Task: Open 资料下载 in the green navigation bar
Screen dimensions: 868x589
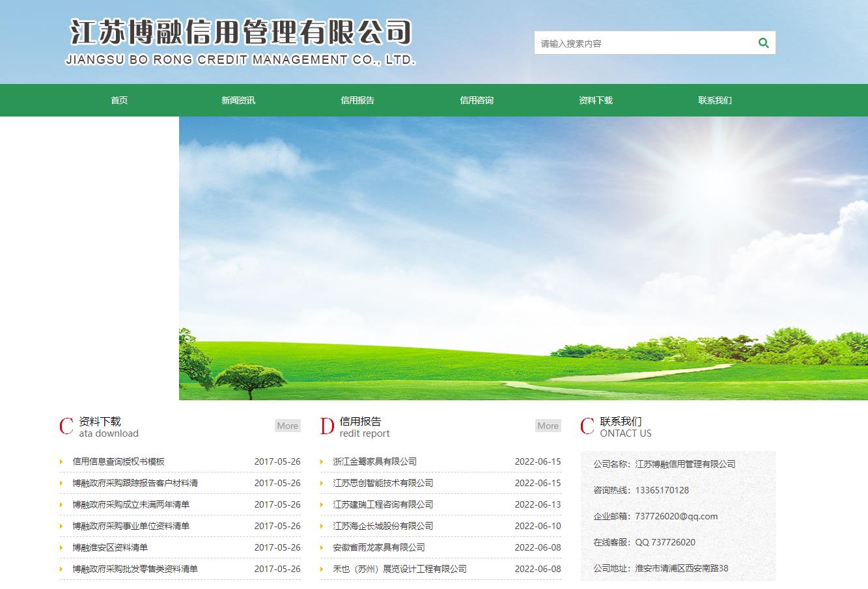Action: [596, 100]
